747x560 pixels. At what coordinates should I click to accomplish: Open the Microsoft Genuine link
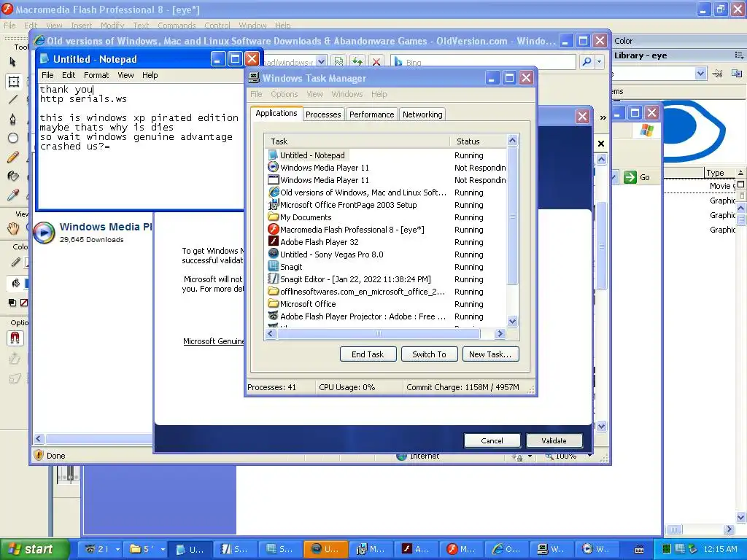coord(214,341)
